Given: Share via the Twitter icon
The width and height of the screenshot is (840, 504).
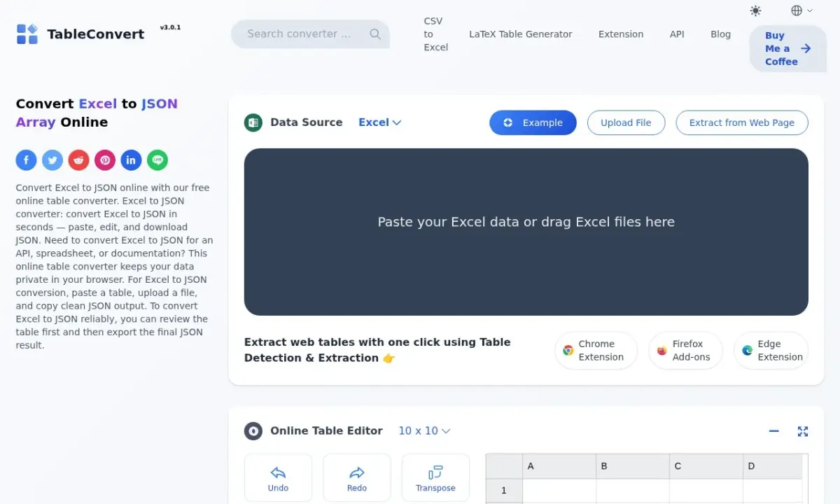Looking at the screenshot, I should click(52, 160).
